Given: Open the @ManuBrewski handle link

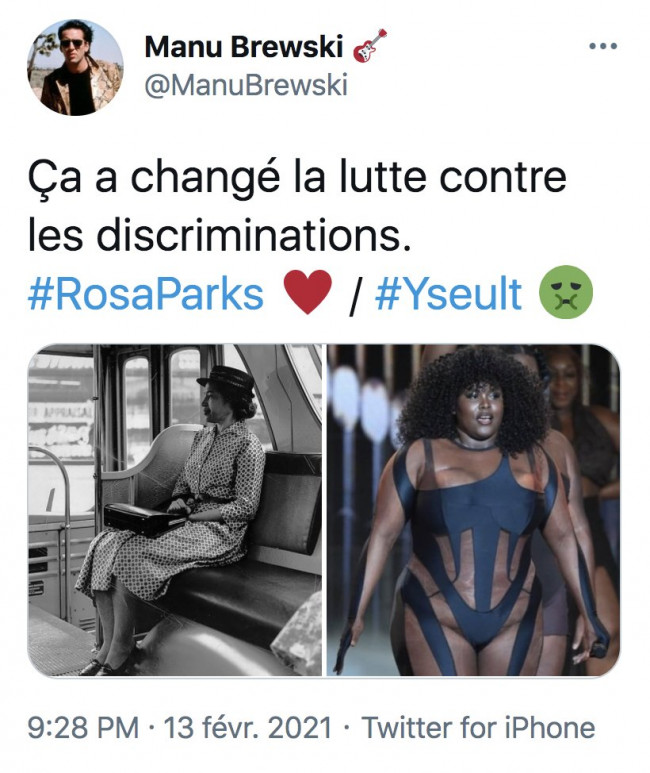Looking at the screenshot, I should 246,85.
